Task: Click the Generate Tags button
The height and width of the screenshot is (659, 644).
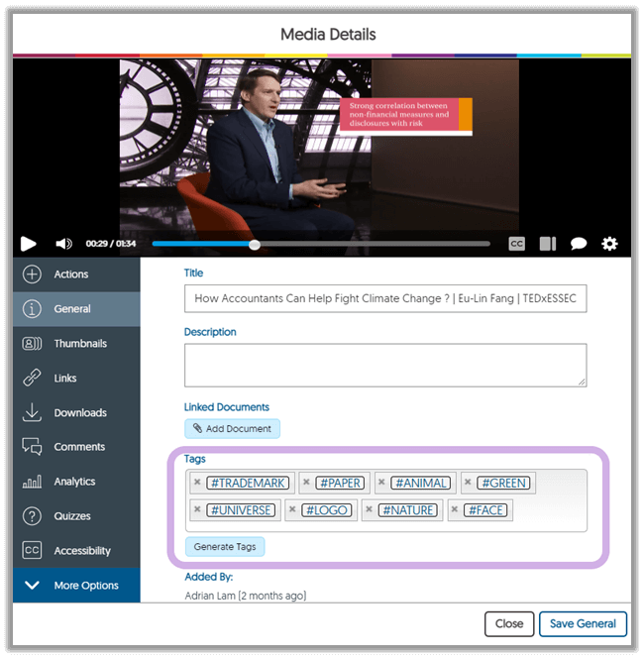Action: coord(225,547)
